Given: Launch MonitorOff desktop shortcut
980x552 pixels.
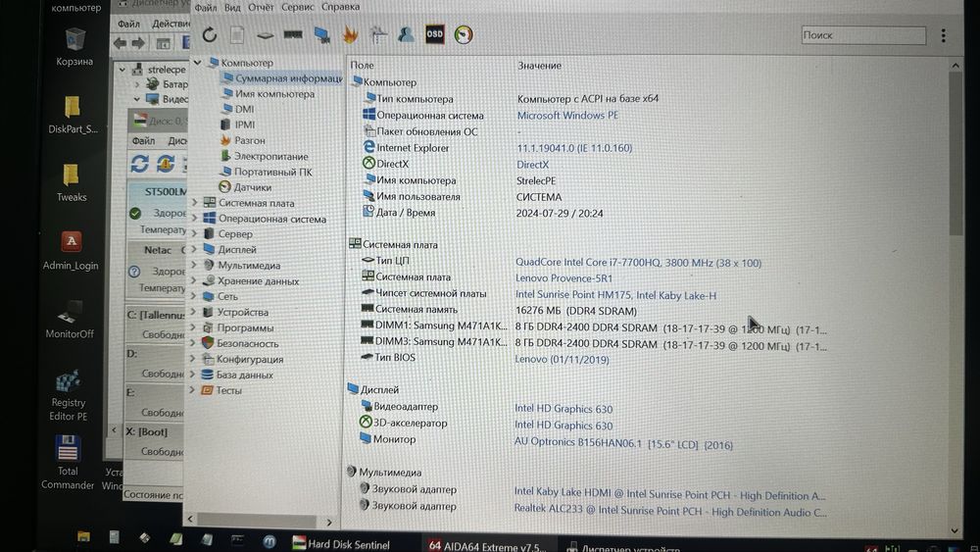Looking at the screenshot, I should point(70,320).
